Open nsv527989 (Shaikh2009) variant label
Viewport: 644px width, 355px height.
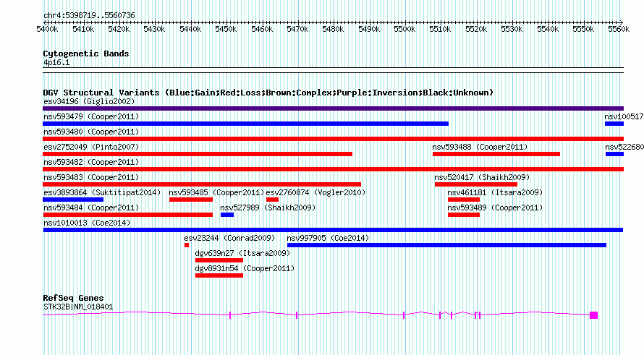(268, 208)
